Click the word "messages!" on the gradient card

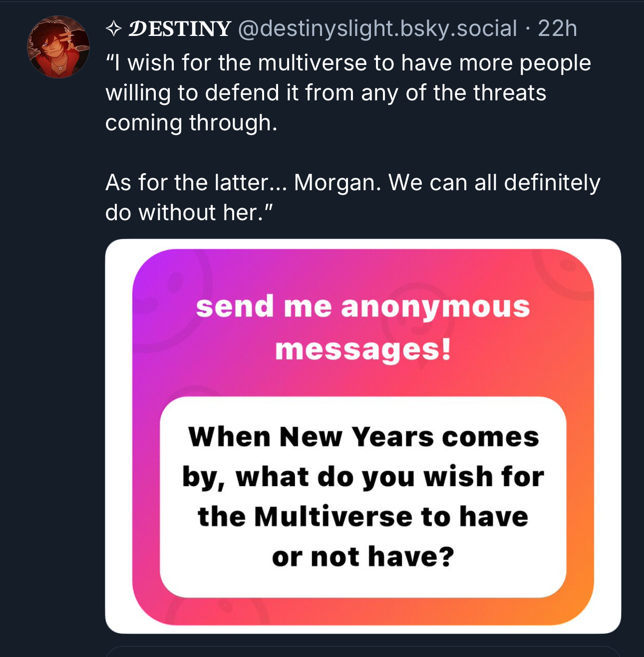coord(363,349)
